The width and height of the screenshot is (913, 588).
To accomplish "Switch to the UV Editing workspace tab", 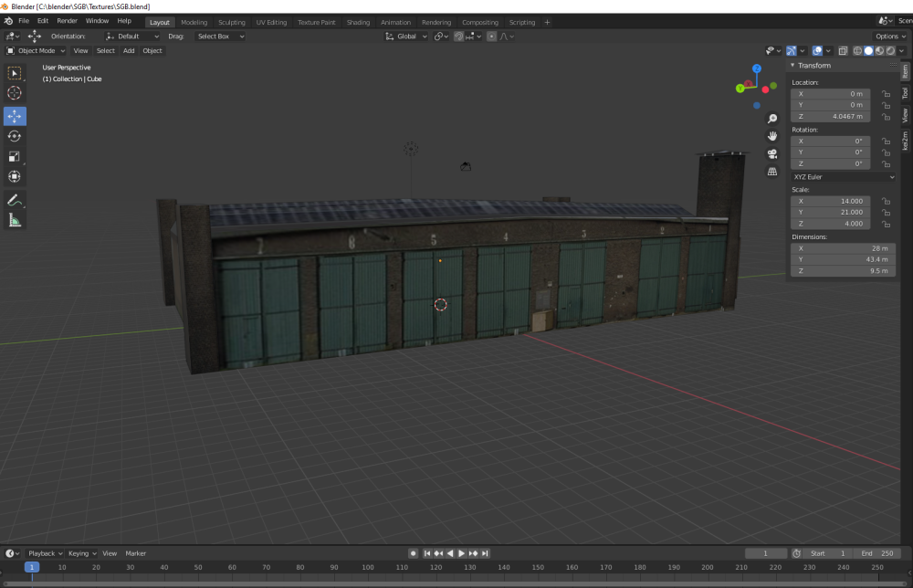I will tap(271, 22).
